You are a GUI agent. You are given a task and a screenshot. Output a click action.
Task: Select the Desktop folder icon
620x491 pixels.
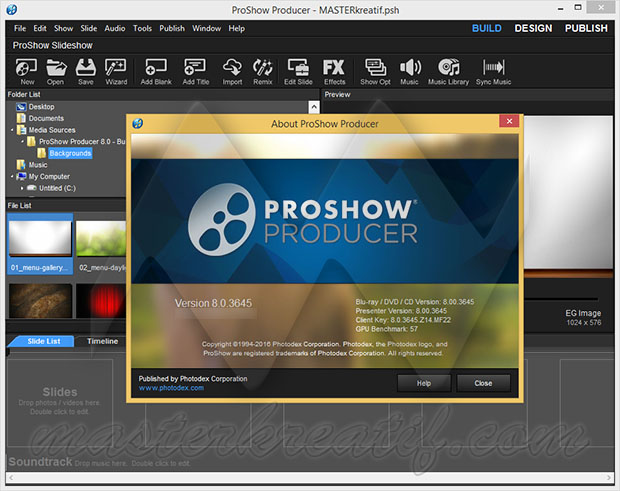[21, 107]
